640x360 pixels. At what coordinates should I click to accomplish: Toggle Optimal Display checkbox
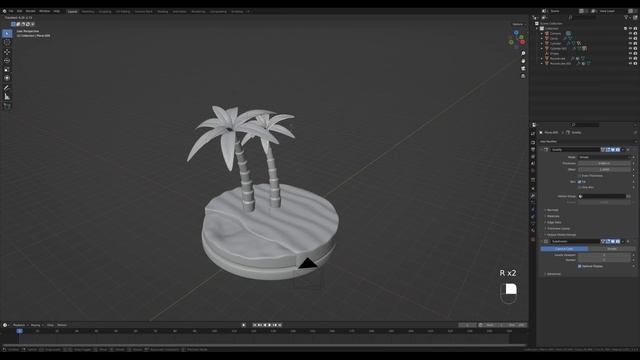pyautogui.click(x=579, y=266)
